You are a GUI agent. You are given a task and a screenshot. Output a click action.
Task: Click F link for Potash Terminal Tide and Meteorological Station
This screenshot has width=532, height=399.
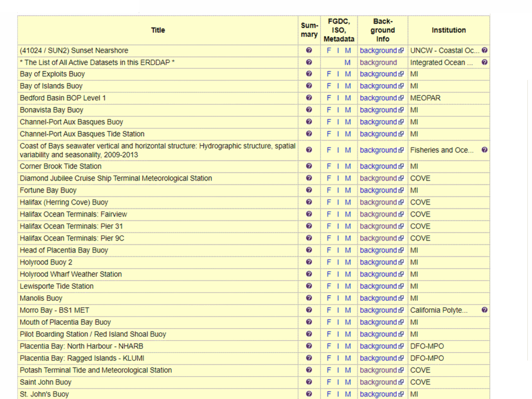point(328,370)
